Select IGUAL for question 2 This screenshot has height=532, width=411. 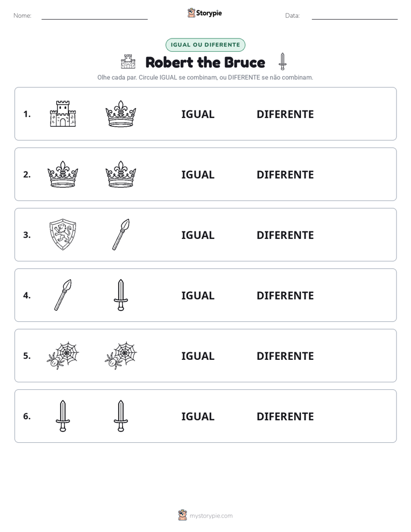[197, 174]
